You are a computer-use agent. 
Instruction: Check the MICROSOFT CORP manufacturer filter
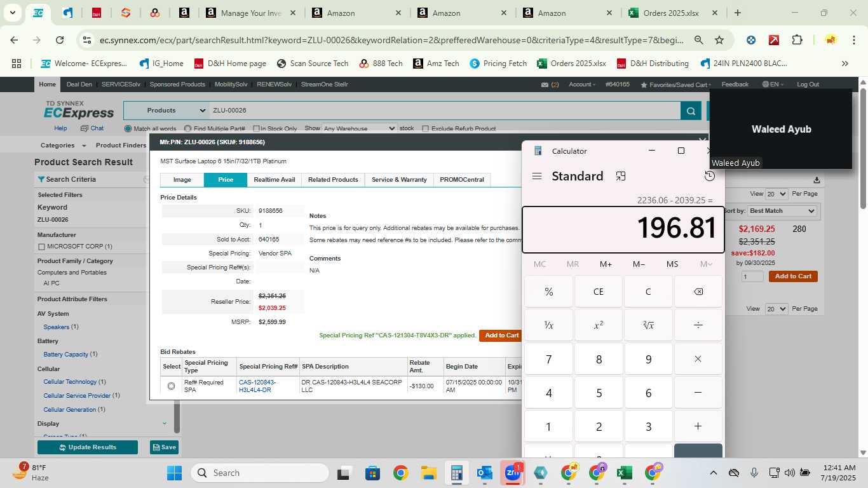coord(41,247)
